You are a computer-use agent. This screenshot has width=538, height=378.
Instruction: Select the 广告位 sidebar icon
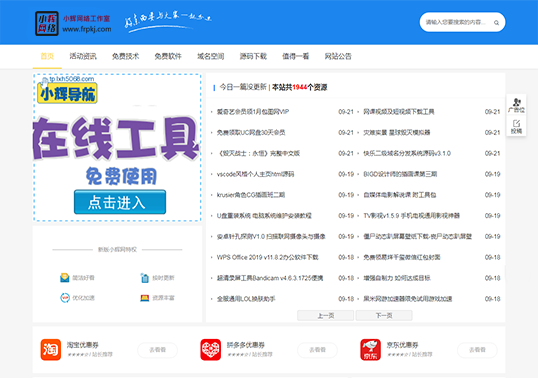click(516, 105)
